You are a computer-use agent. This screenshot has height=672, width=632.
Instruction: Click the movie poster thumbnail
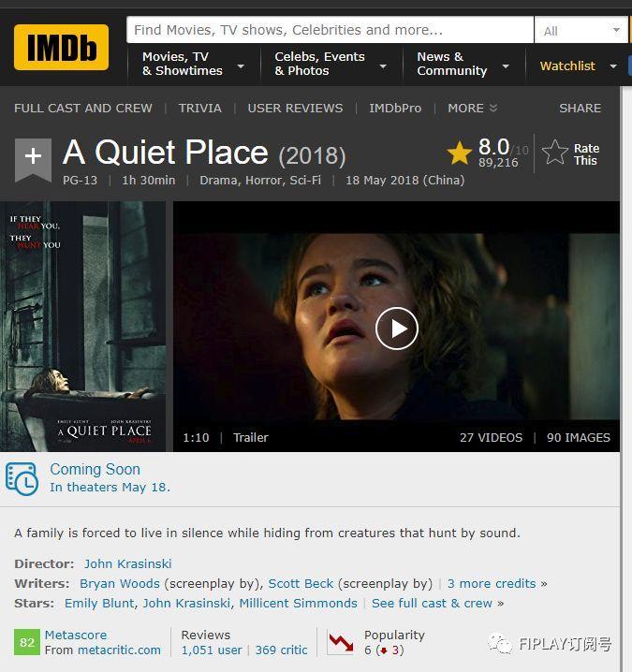83,327
